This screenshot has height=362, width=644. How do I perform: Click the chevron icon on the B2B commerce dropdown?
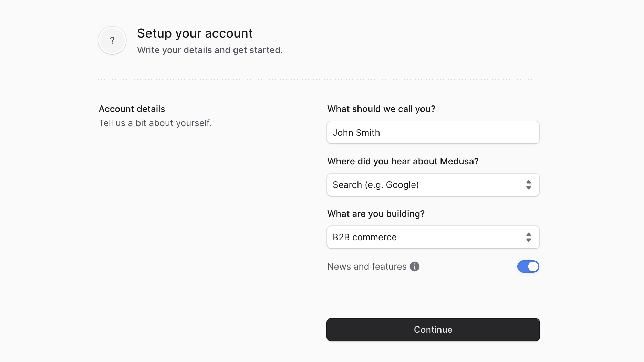[529, 237]
